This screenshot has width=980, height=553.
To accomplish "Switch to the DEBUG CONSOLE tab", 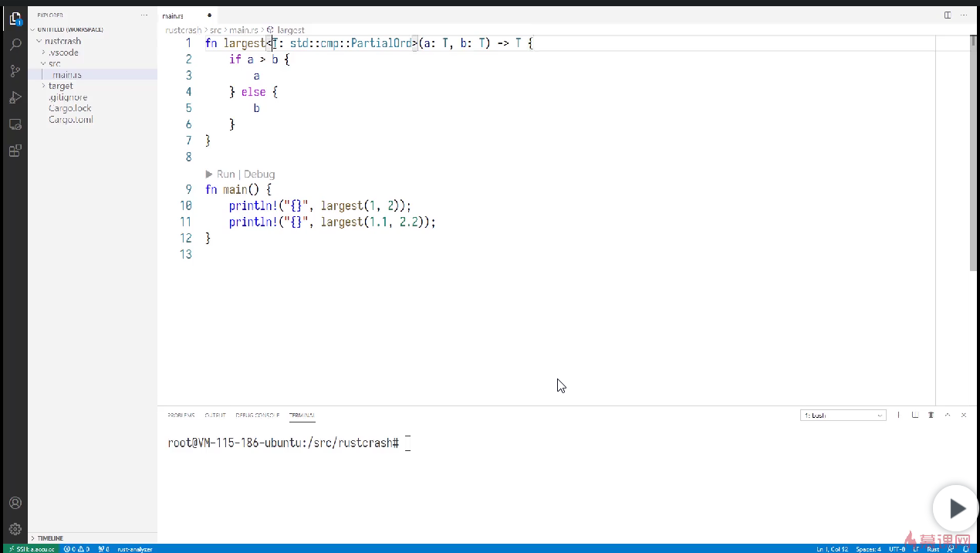I will pyautogui.click(x=258, y=415).
